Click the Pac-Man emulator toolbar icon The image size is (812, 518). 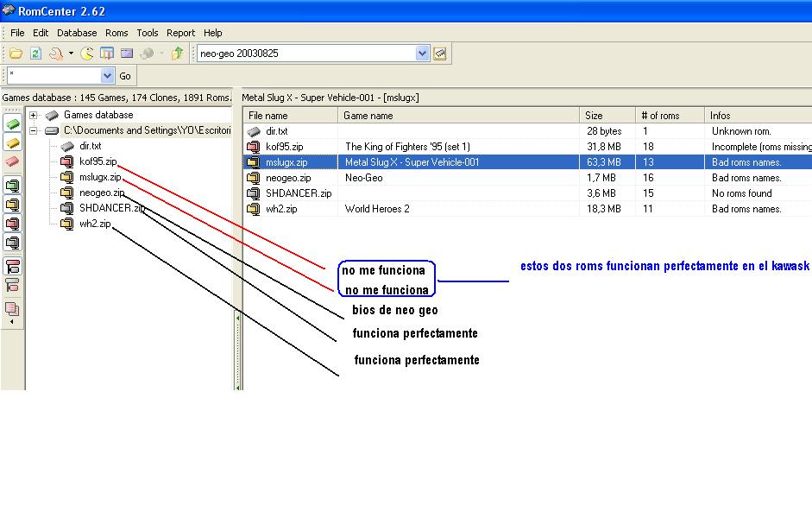click(x=87, y=54)
